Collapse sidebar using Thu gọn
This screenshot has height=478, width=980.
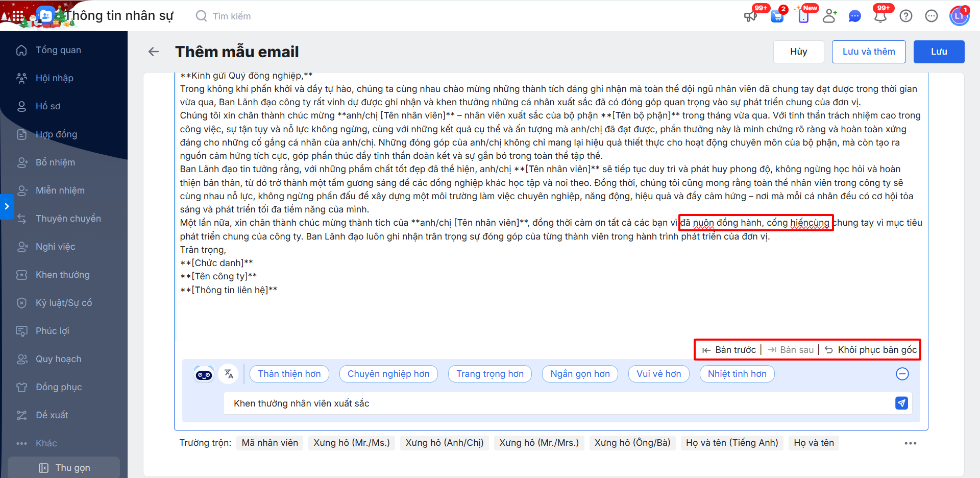[x=64, y=468]
